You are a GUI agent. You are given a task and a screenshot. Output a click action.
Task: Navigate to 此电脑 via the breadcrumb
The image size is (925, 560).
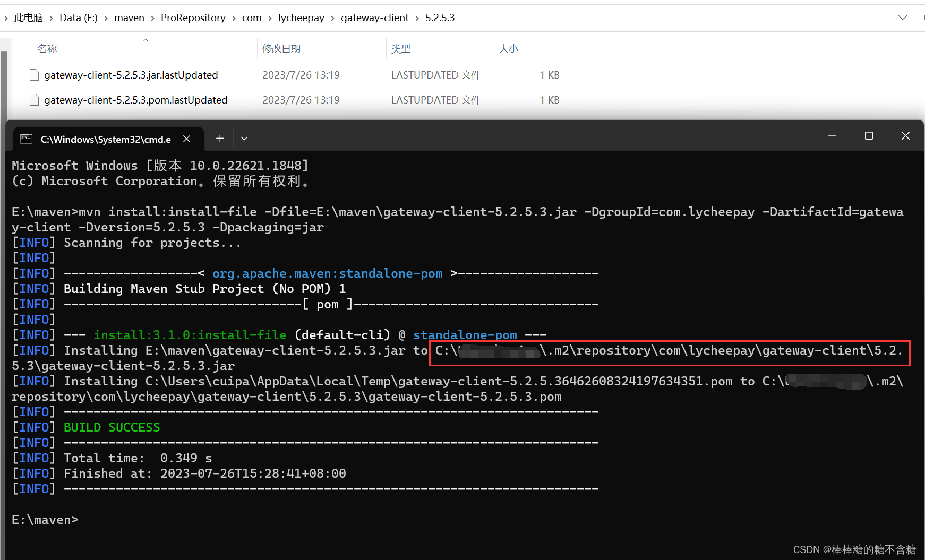pos(29,17)
